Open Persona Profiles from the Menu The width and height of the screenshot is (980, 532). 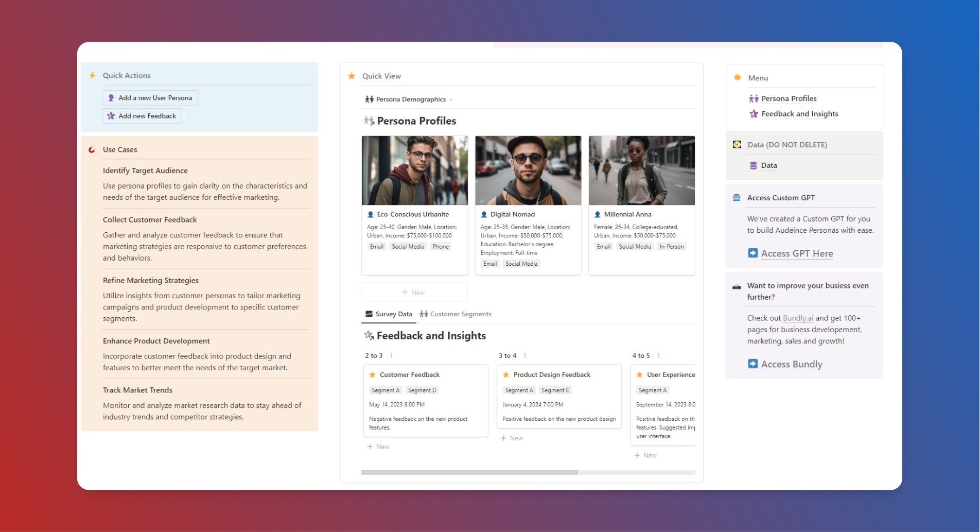click(x=789, y=98)
